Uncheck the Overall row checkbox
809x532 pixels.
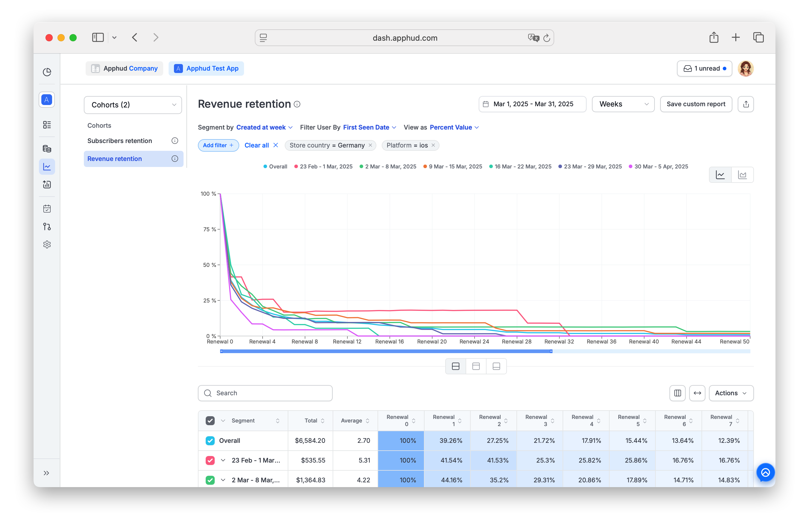click(210, 441)
